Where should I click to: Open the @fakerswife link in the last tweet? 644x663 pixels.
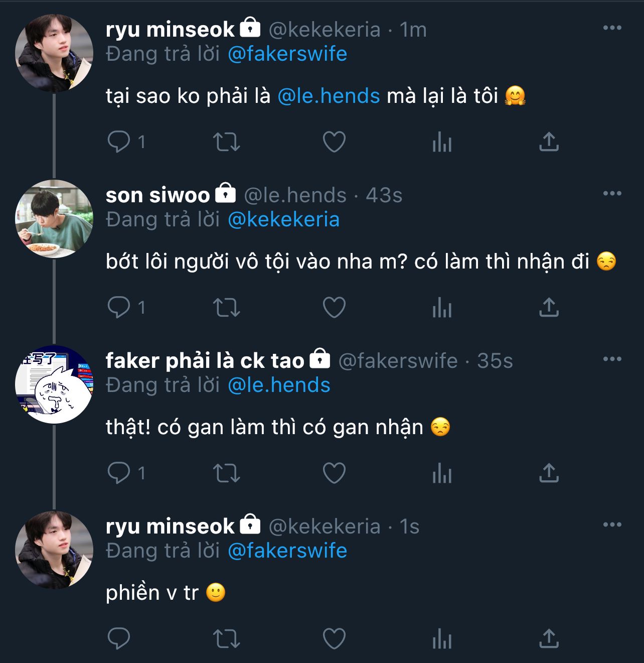pyautogui.click(x=287, y=551)
